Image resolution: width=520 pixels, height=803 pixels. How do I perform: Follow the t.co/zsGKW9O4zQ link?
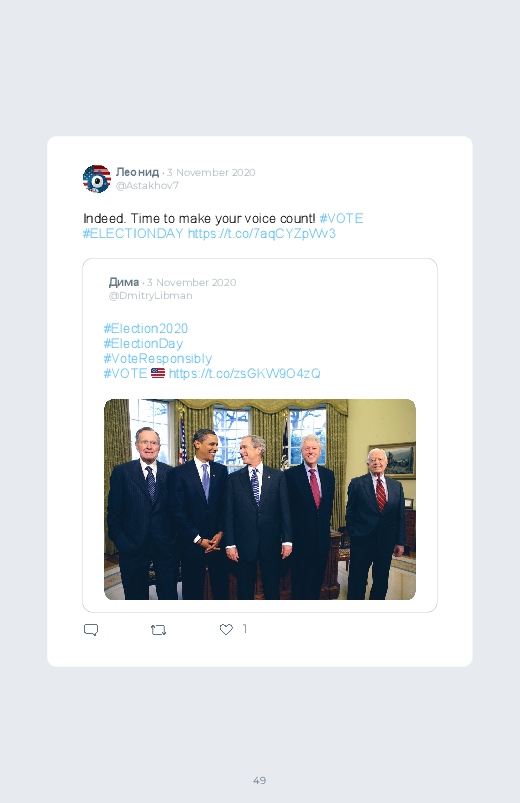coord(244,373)
